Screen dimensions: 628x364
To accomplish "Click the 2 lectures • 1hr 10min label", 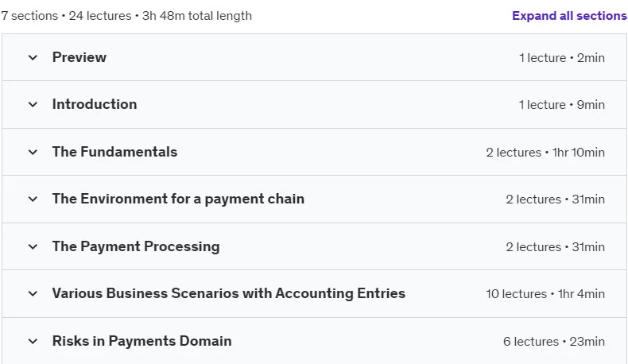I will point(545,153).
